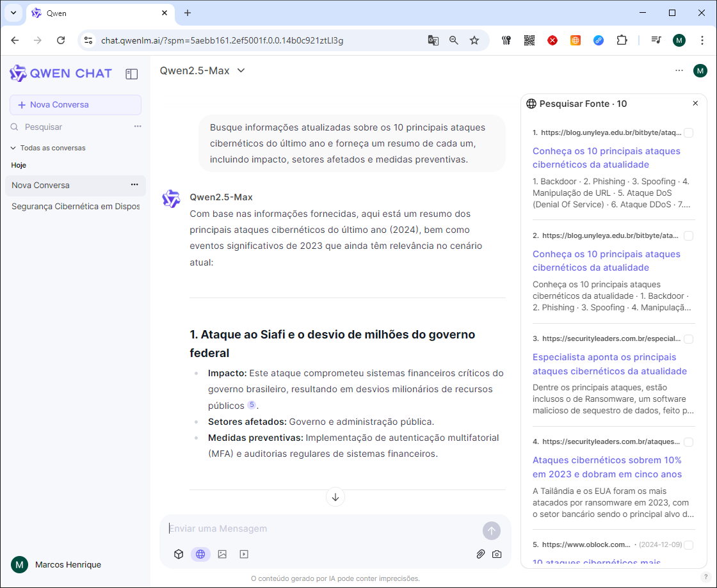Open the tab search dropdown arrow
The image size is (717, 588).
13,13
